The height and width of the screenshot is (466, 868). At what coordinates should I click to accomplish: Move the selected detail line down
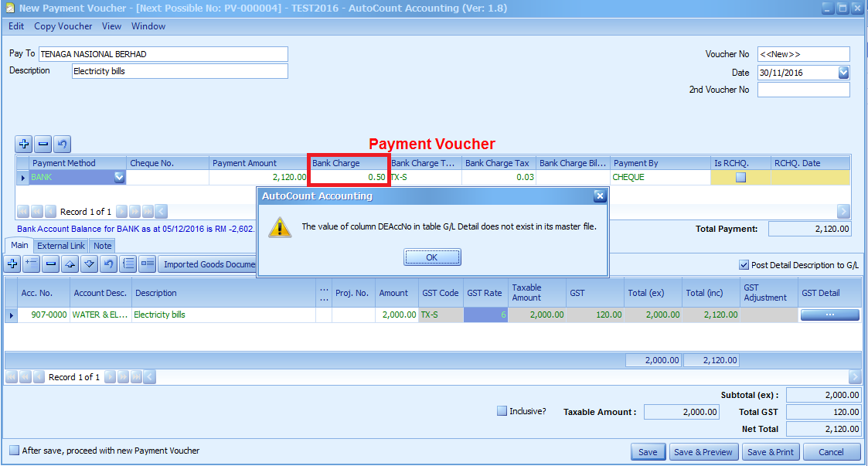[87, 264]
